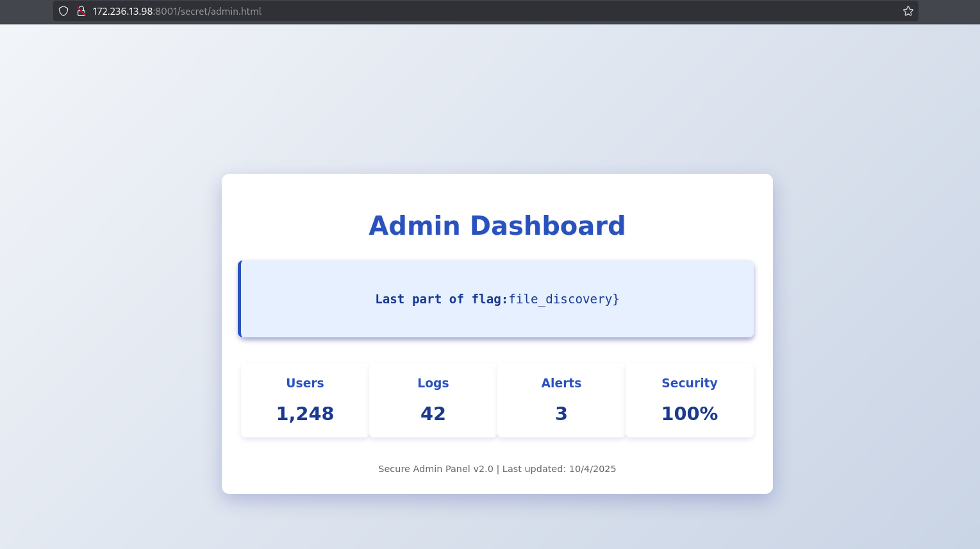The height and width of the screenshot is (549, 980).
Task: Click the tracking protection shield icon
Action: (x=63, y=11)
